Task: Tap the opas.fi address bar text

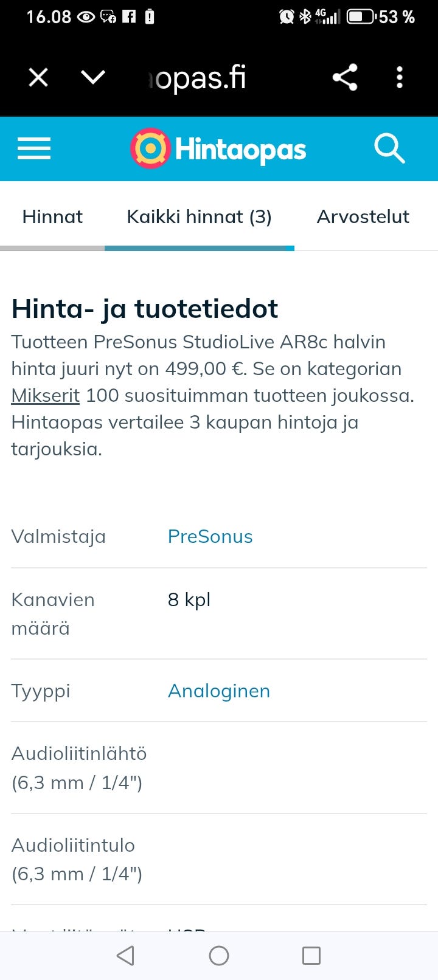Action: [198, 78]
